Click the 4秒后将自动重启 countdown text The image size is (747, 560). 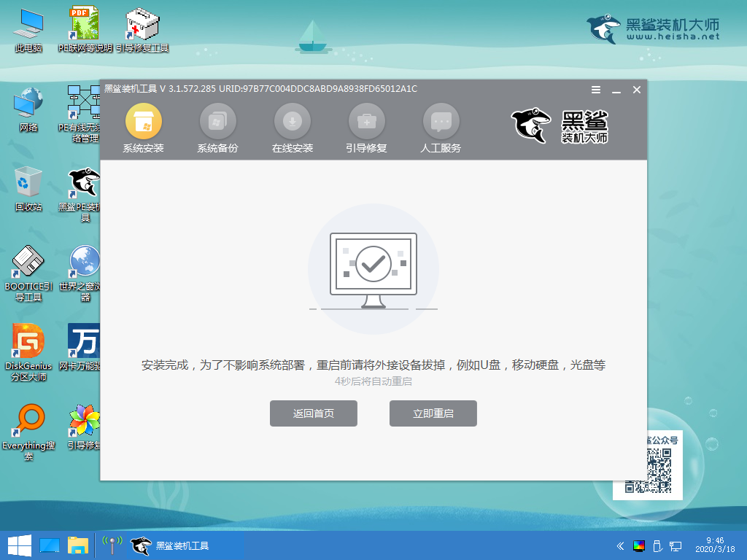(373, 381)
